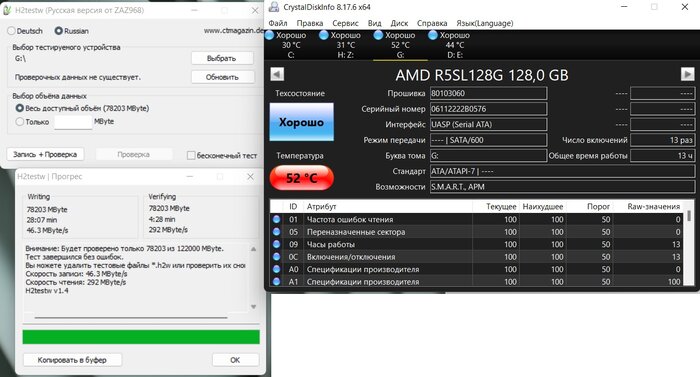The height and width of the screenshot is (377, 700).
Task: Click the CrystalDiskInfo title bar app icon
Action: [274, 7]
